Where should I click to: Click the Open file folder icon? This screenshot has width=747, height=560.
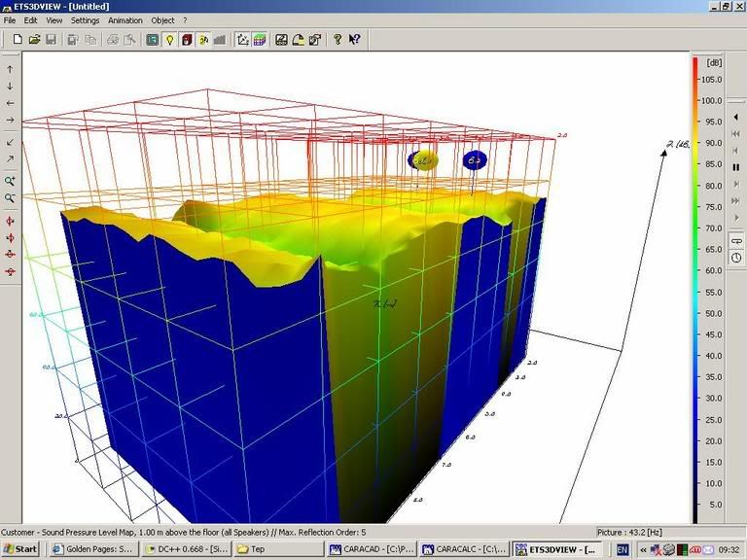(34, 40)
